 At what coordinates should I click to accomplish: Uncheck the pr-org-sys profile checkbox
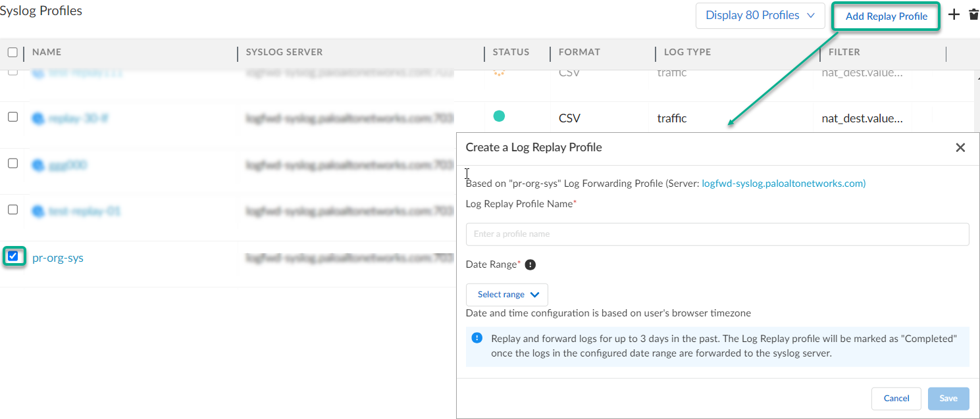13,256
